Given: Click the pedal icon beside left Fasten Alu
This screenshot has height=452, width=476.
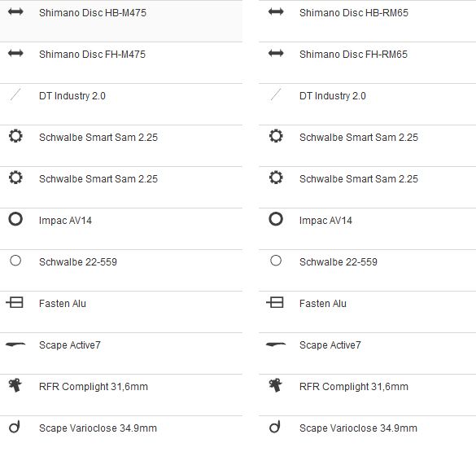Looking at the screenshot, I should click(x=15, y=302).
